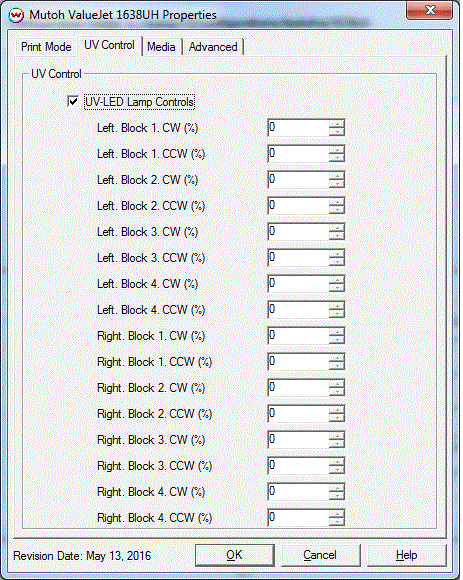This screenshot has height=580, width=463.
Task: Decrease Right Block 2 CW value with down arrow
Action: pyautogui.click(x=336, y=391)
